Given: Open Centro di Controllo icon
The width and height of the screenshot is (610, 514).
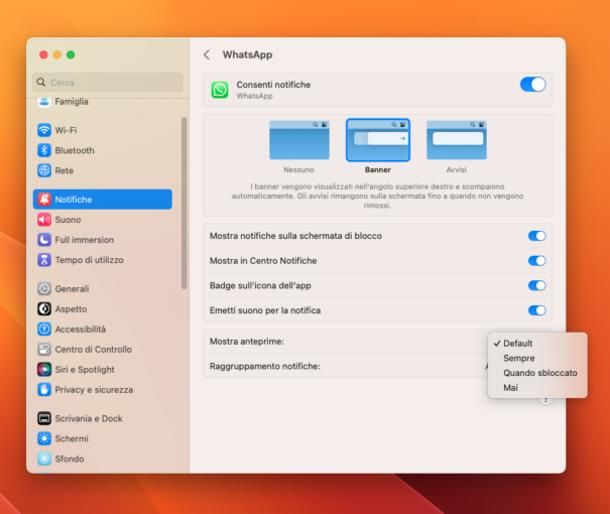Looking at the screenshot, I should coord(44,349).
